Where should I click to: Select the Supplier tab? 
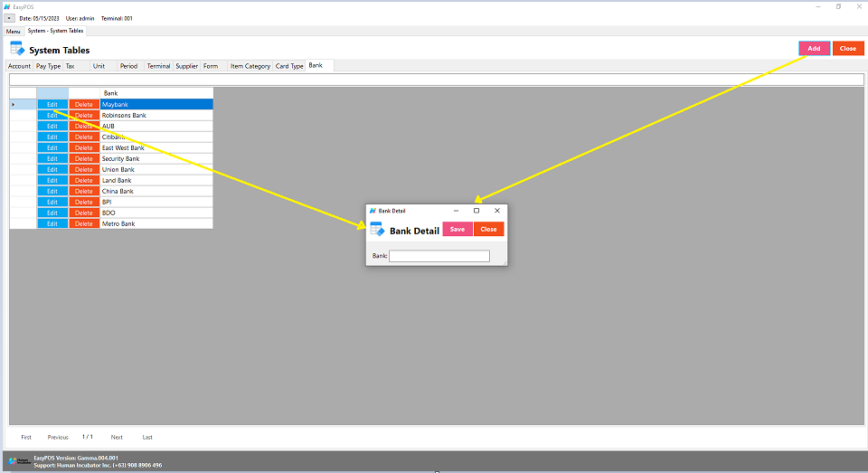pyautogui.click(x=186, y=66)
